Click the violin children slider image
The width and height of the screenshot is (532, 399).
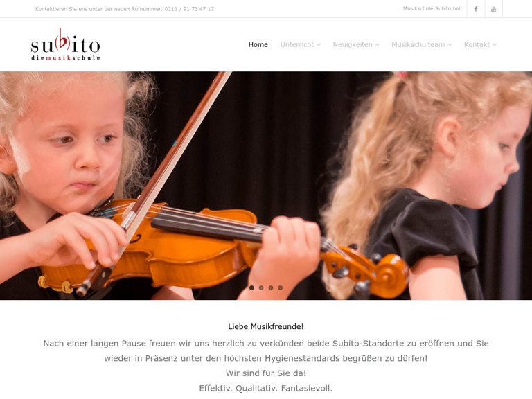click(266, 186)
